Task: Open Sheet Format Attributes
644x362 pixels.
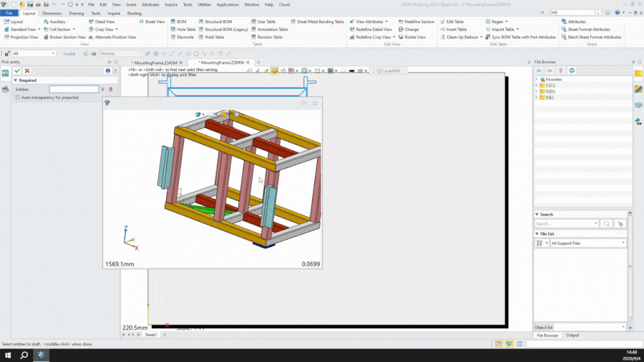Action: 585,29
